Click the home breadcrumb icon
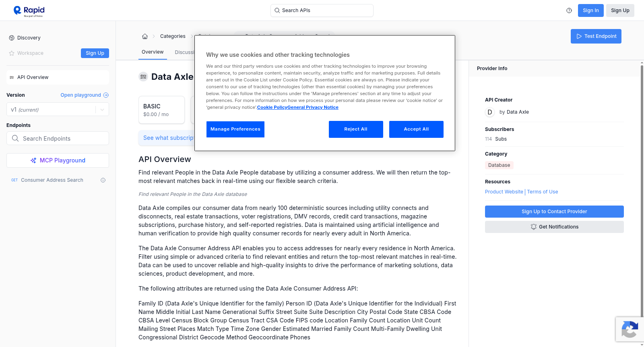644x347 pixels. tap(145, 36)
